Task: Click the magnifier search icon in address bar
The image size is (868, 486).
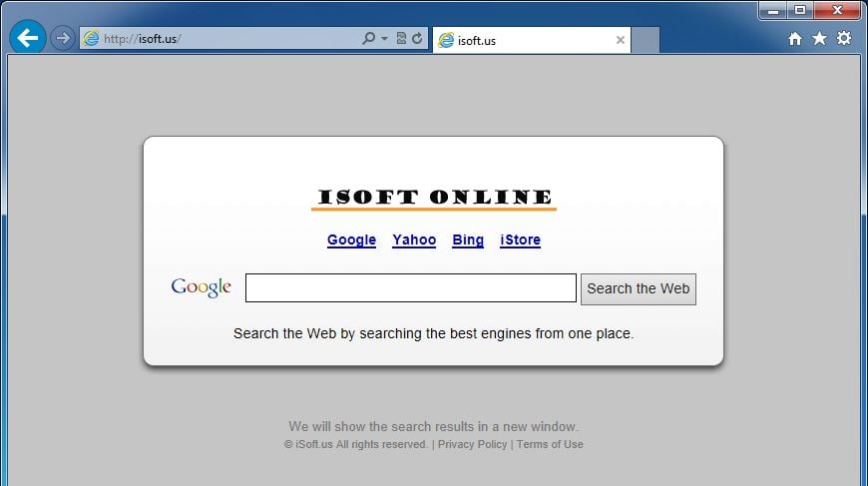Action: click(x=368, y=38)
